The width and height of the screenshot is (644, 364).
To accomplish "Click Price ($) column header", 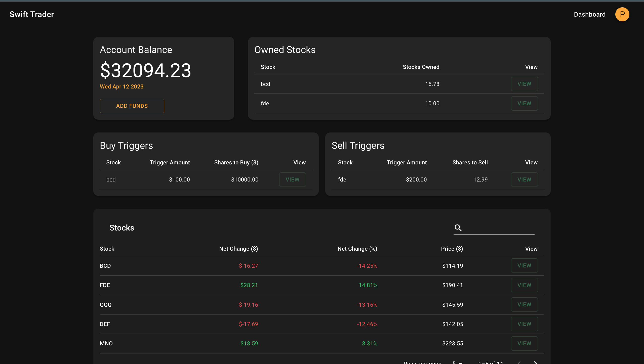I will pyautogui.click(x=452, y=249).
